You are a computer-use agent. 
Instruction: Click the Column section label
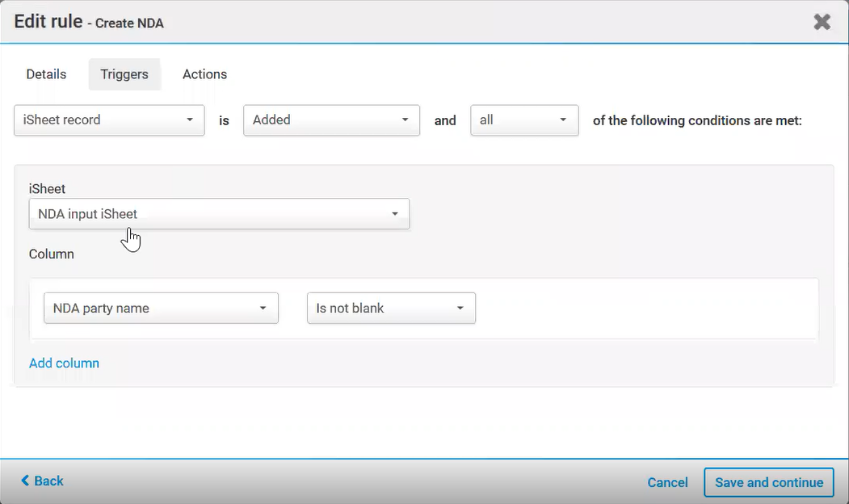point(52,254)
